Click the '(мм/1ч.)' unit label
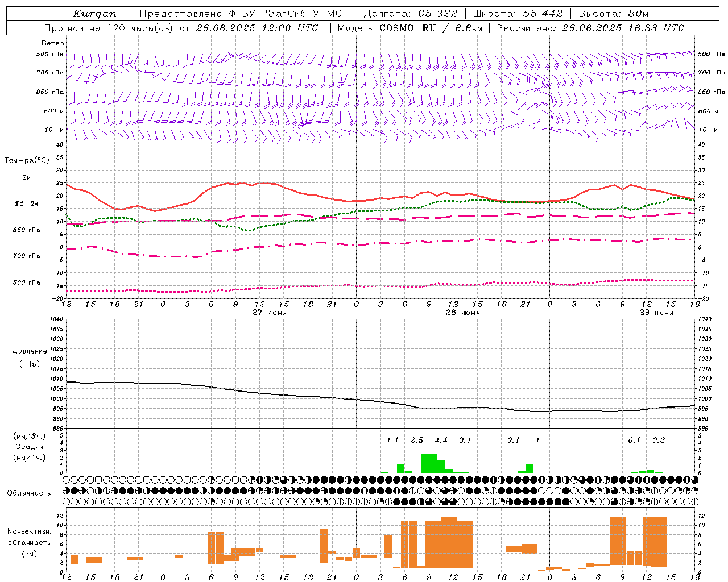 click(x=30, y=458)
